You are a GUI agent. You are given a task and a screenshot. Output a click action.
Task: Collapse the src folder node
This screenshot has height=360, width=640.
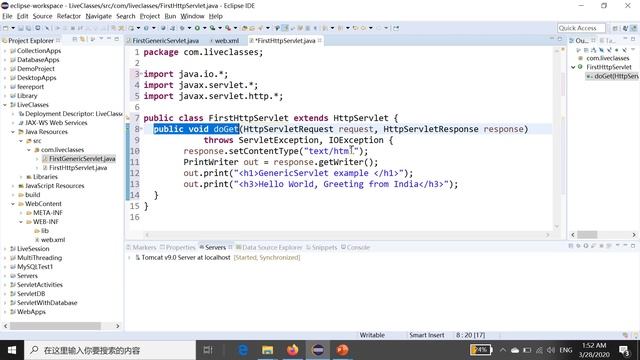coord(21,141)
